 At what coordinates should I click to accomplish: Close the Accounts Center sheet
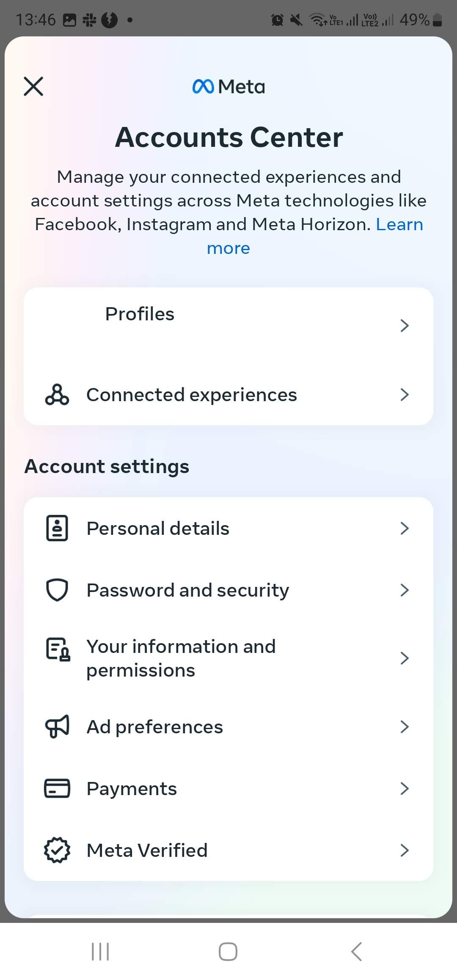(x=33, y=86)
